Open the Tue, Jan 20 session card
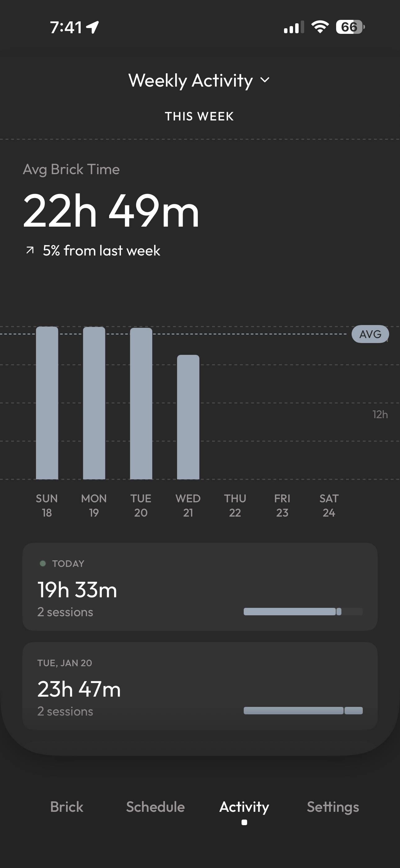This screenshot has height=868, width=400. [200, 686]
